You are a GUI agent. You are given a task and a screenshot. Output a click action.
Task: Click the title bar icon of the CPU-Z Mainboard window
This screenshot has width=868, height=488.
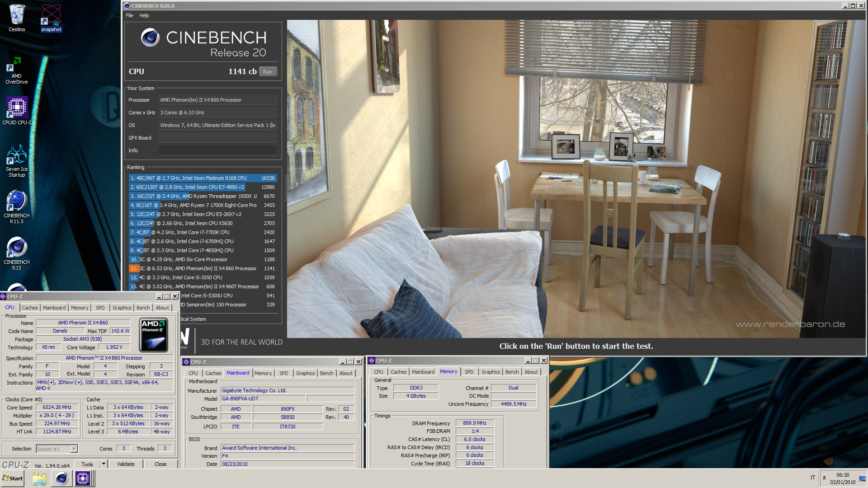click(x=186, y=362)
